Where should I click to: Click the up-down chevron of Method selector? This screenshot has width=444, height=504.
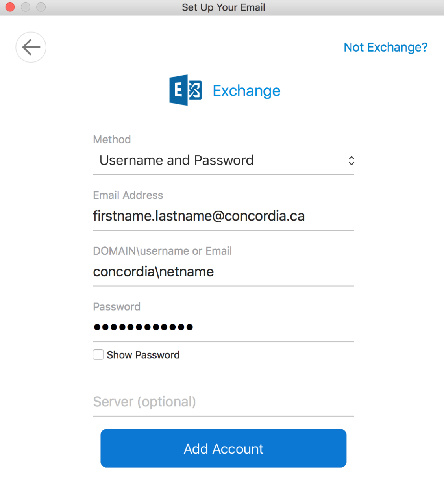click(x=351, y=161)
